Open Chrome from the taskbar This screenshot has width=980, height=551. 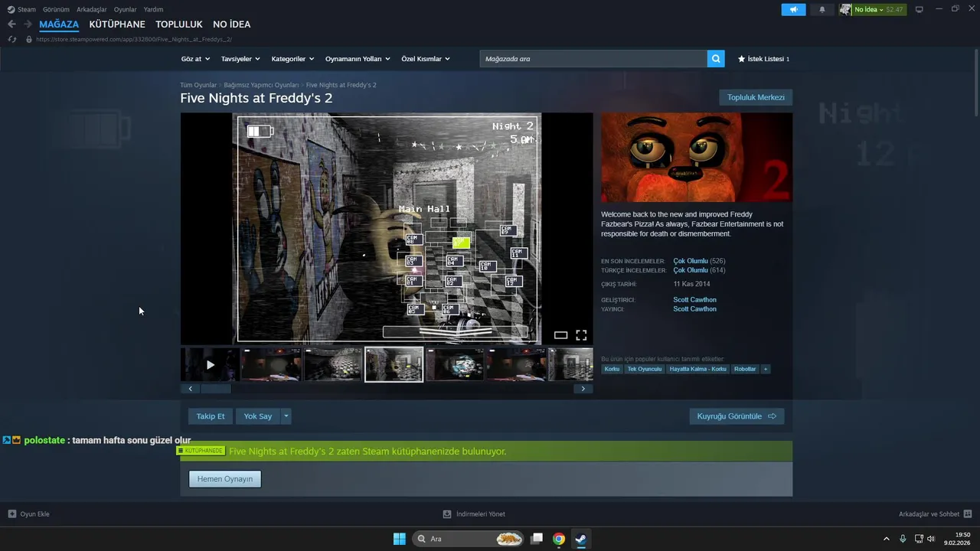pyautogui.click(x=559, y=539)
